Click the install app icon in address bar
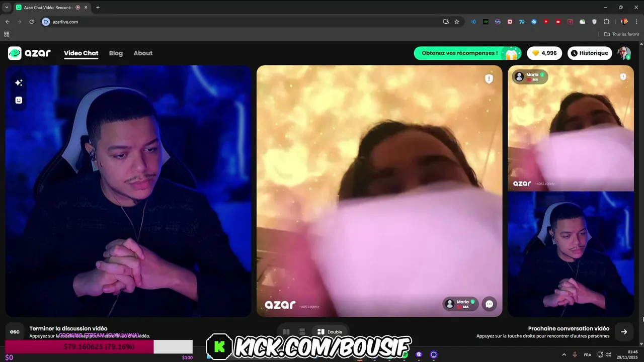Viewport: 644px width, 362px height. (446, 22)
